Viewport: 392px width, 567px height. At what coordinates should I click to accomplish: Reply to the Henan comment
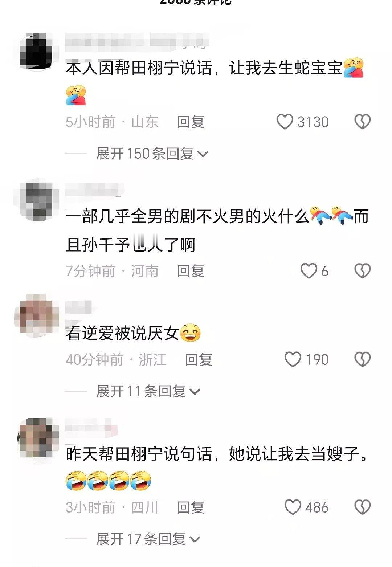click(x=191, y=271)
